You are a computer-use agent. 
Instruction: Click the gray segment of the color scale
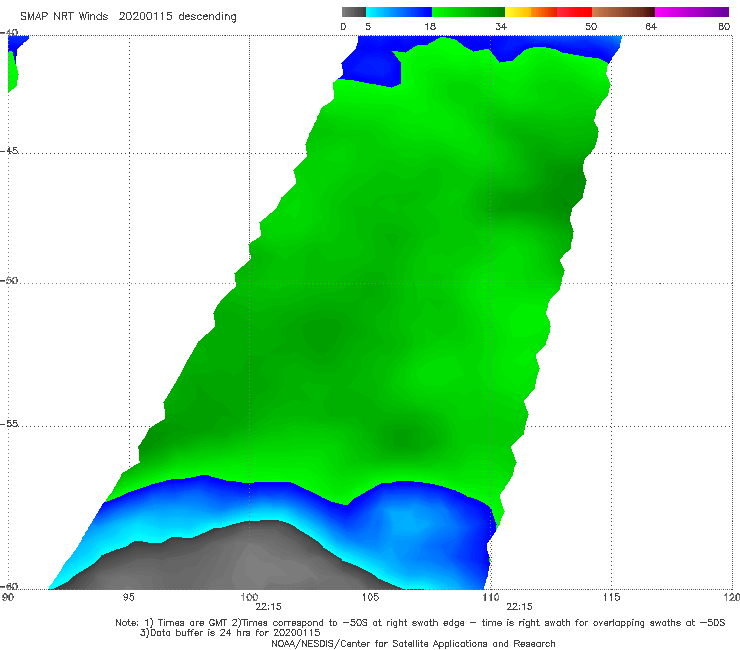pyautogui.click(x=353, y=12)
